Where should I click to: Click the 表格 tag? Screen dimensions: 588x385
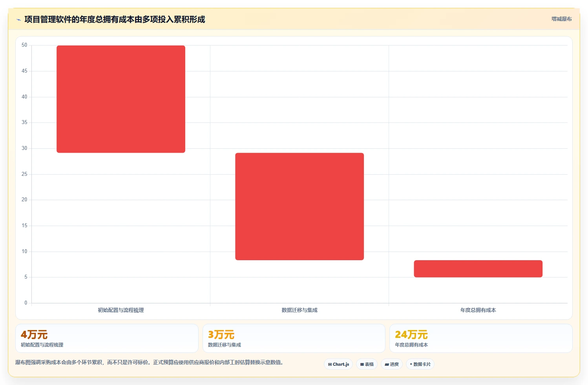point(367,364)
